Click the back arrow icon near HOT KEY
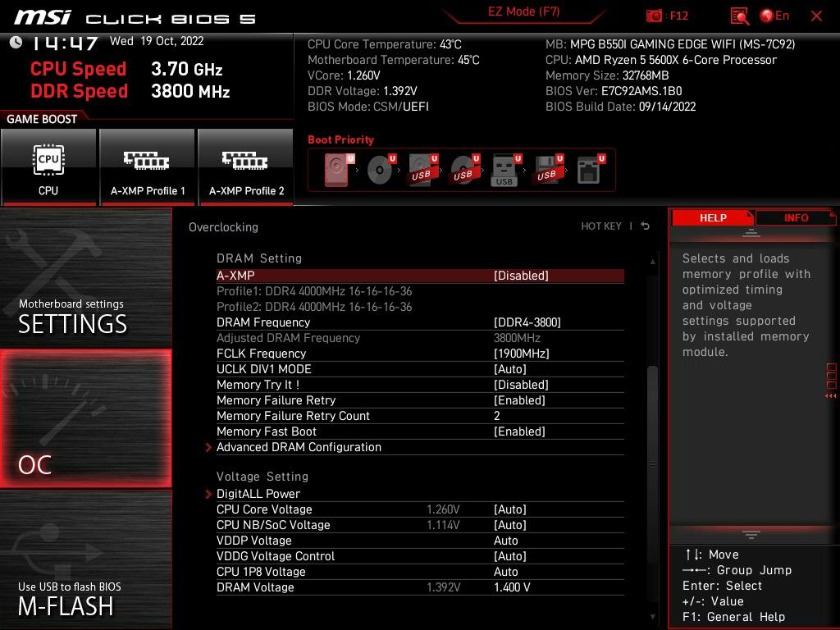 tap(646, 226)
